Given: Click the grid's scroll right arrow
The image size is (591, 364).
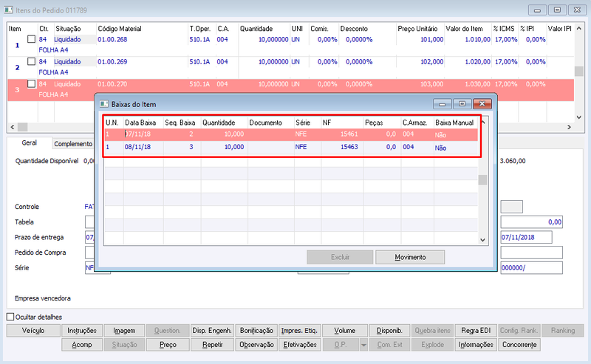Looking at the screenshot, I should pos(569,127).
